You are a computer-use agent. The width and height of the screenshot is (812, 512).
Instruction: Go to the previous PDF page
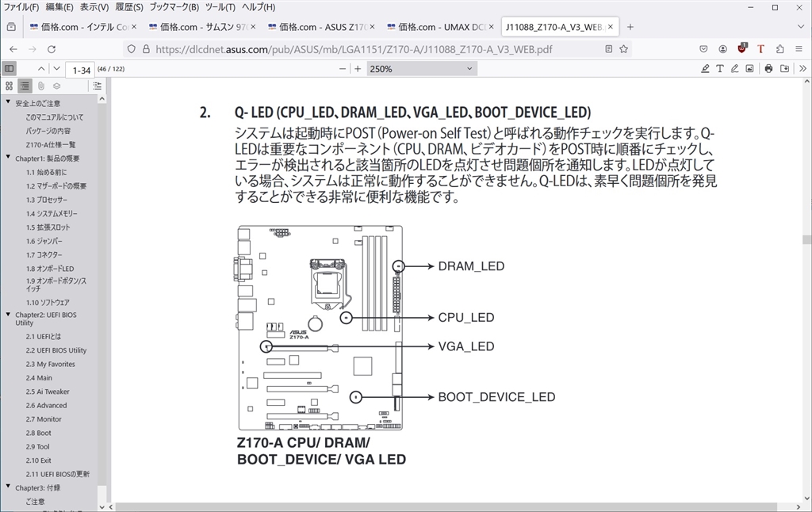pos(41,69)
